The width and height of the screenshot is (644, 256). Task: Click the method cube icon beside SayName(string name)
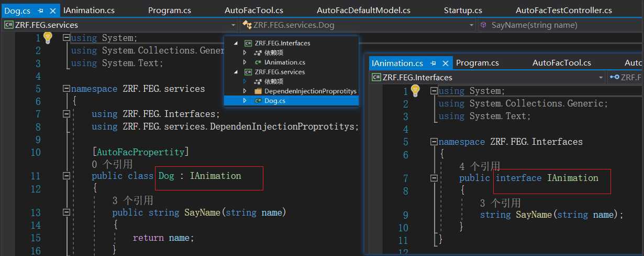(483, 25)
